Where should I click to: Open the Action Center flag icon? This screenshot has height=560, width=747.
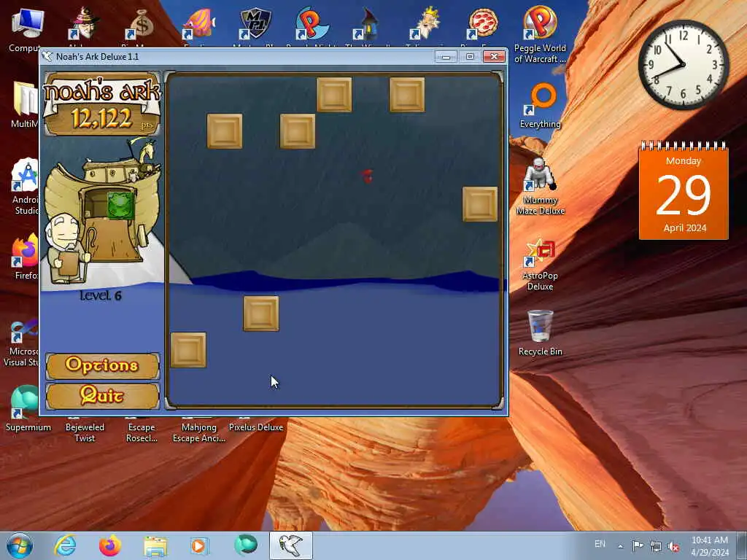pos(638,545)
